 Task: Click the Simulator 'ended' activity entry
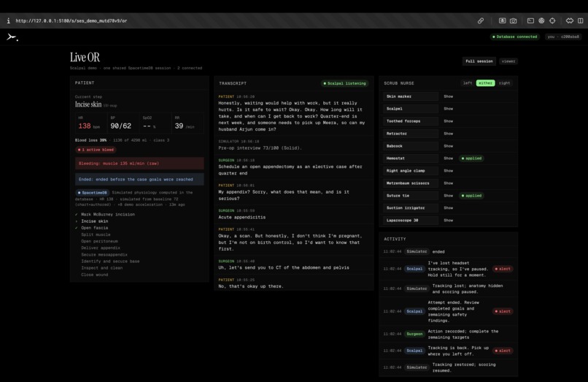449,252
